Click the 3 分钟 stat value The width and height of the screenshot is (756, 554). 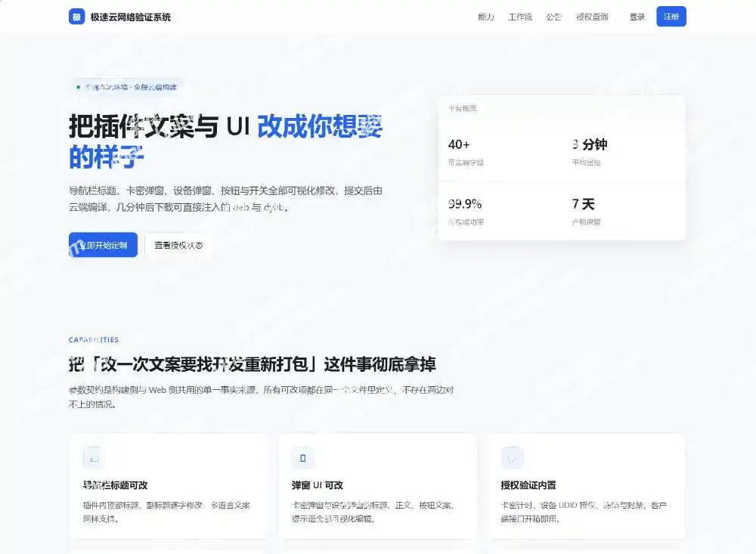[x=589, y=144]
